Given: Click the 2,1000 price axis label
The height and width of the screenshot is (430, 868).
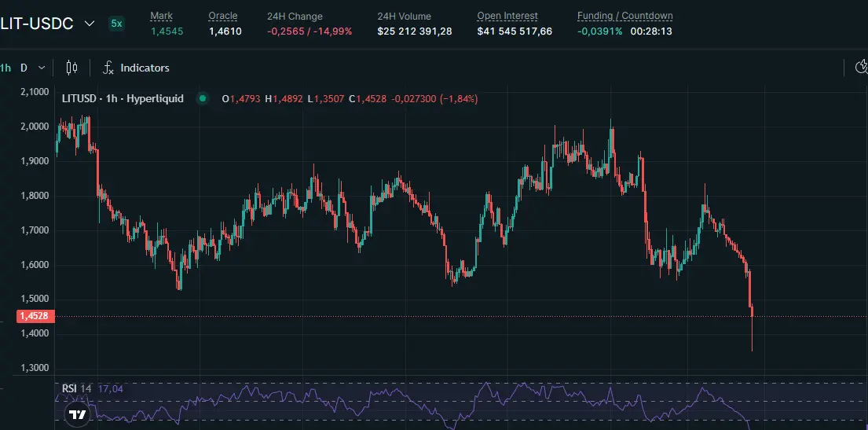Looking at the screenshot, I should [x=35, y=91].
